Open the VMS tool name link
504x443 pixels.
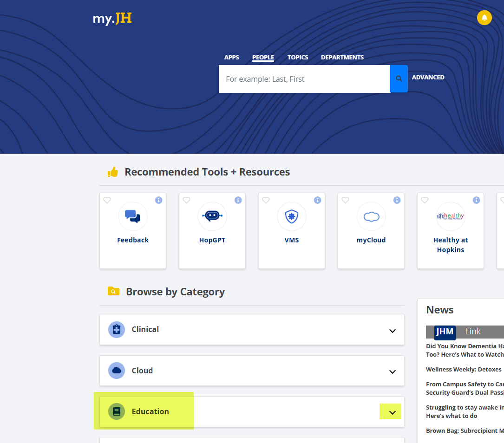[x=292, y=240]
